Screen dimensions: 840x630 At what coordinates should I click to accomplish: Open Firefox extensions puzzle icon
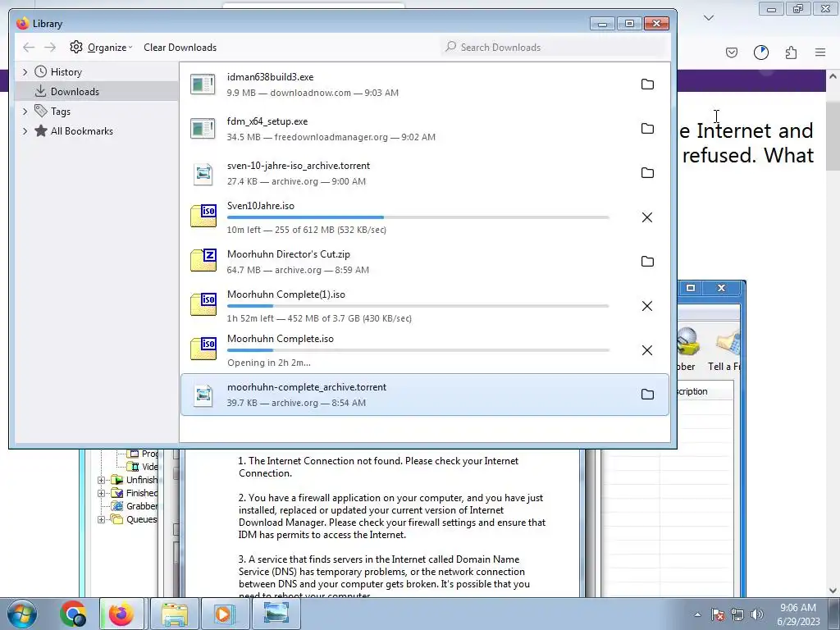(x=791, y=52)
